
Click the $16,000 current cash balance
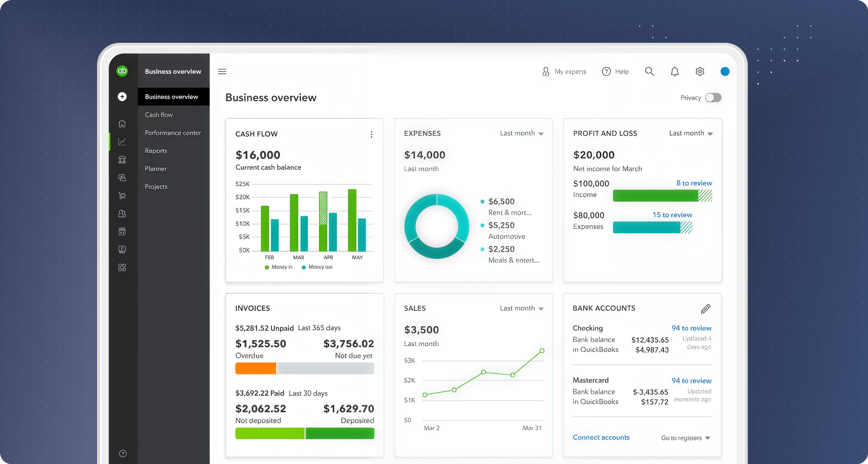(x=258, y=155)
